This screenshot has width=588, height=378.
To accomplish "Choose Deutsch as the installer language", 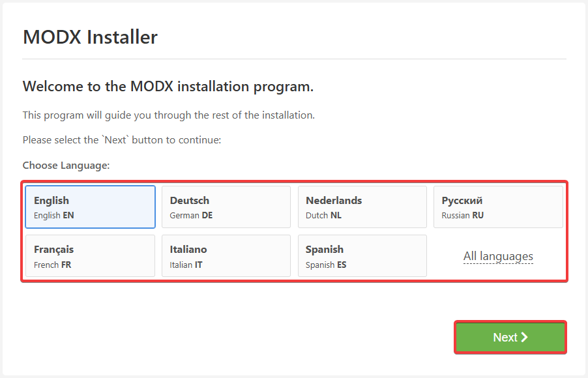I will pyautogui.click(x=226, y=207).
